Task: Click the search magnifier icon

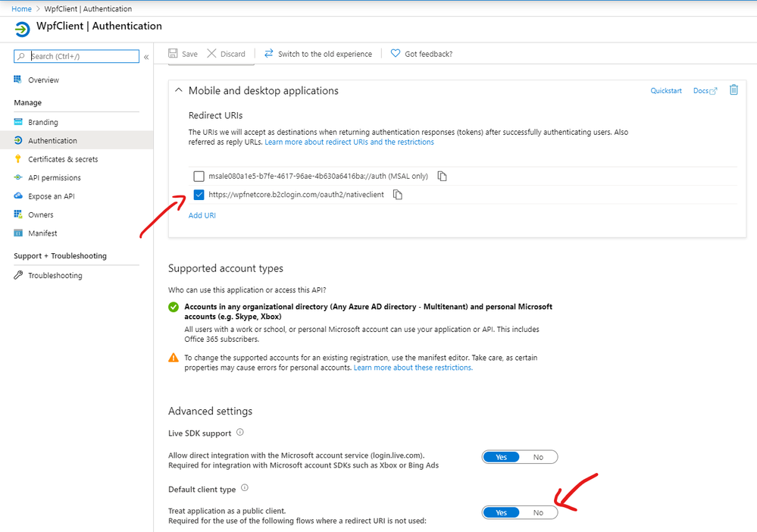Action: pos(20,57)
